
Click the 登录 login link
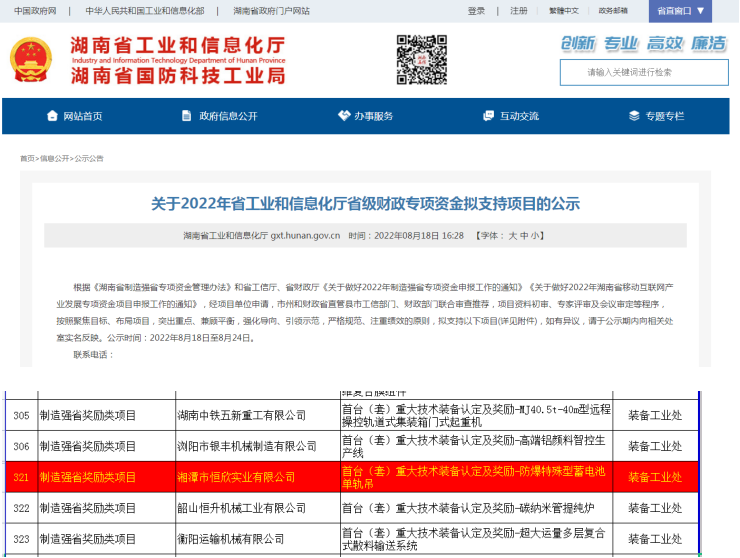pyautogui.click(x=476, y=11)
